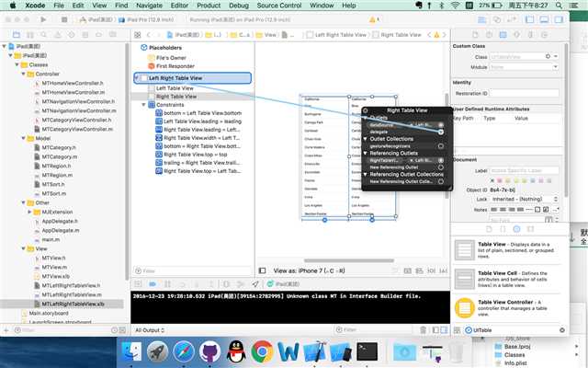
Task: Collapse Referencing Outlet Collections section
Action: [366, 174]
